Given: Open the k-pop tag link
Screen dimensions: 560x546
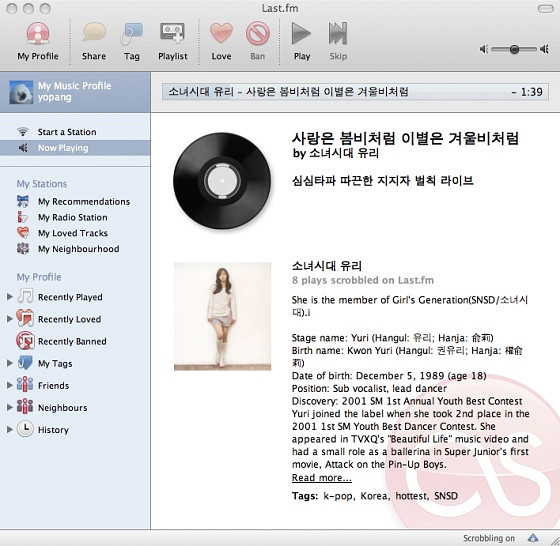Looking at the screenshot, I should [x=339, y=496].
